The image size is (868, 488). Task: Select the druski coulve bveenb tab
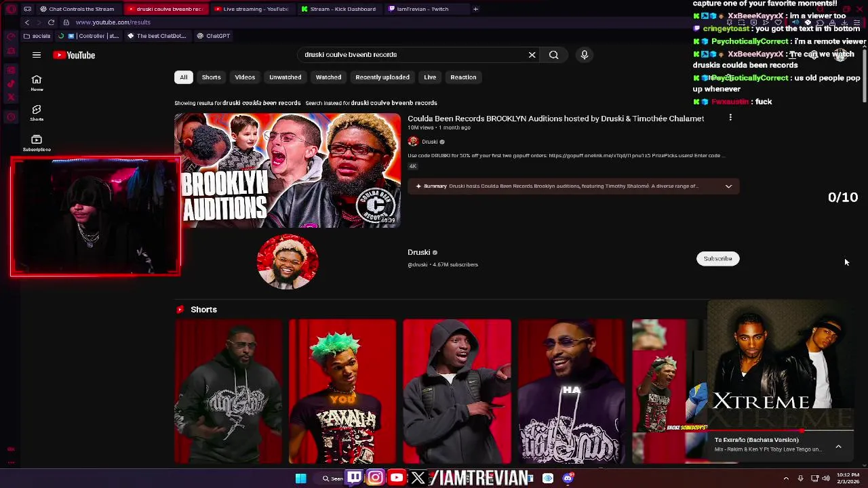[166, 9]
